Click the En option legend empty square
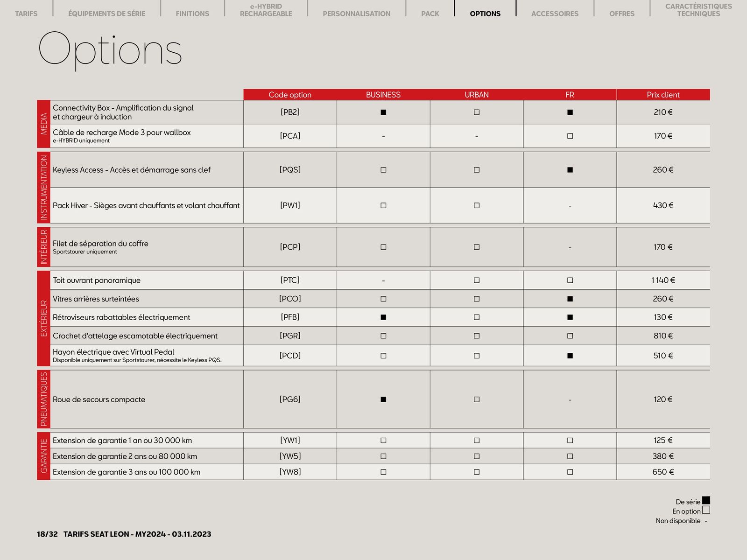Screen dimensions: 747x560 [706, 510]
